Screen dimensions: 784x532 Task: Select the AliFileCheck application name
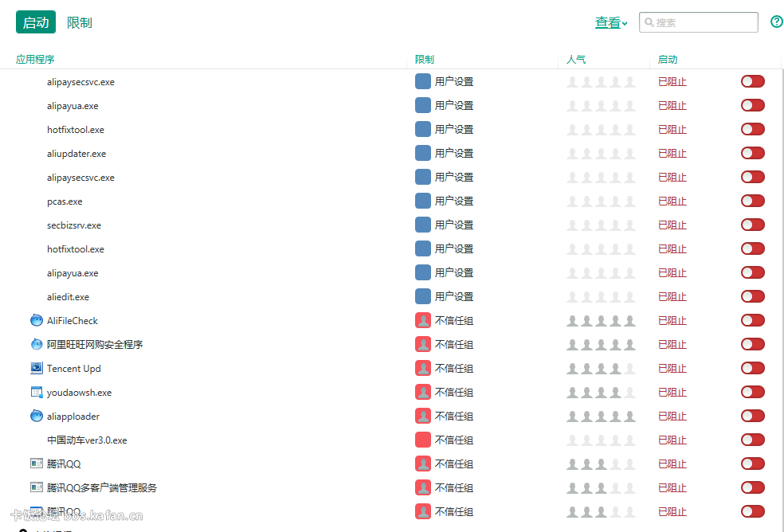73,321
